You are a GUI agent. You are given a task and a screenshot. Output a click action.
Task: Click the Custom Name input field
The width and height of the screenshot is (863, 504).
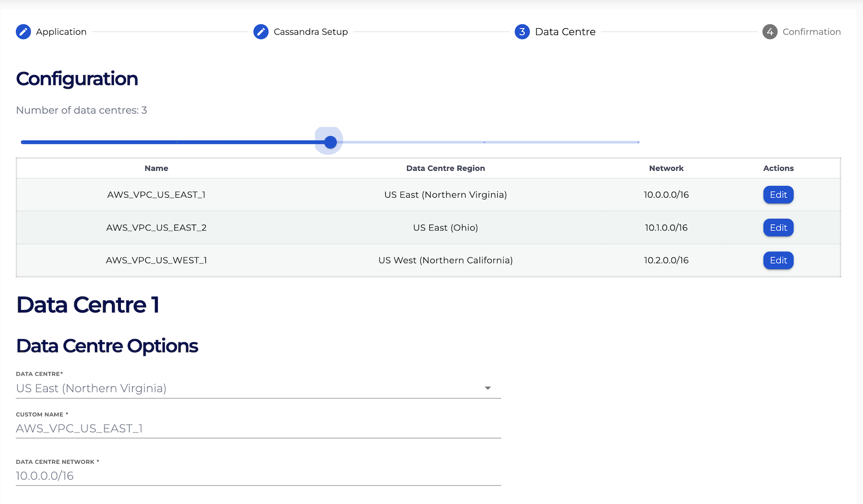coord(258,429)
